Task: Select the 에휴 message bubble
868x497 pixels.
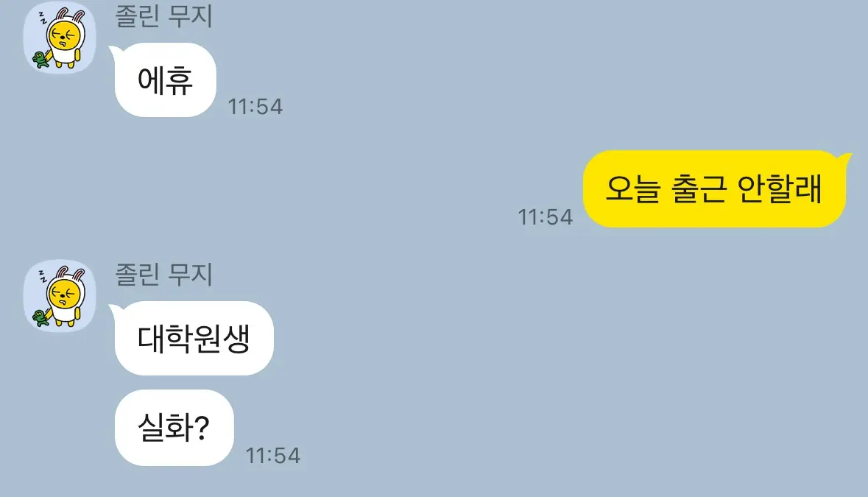Action: click(x=164, y=80)
